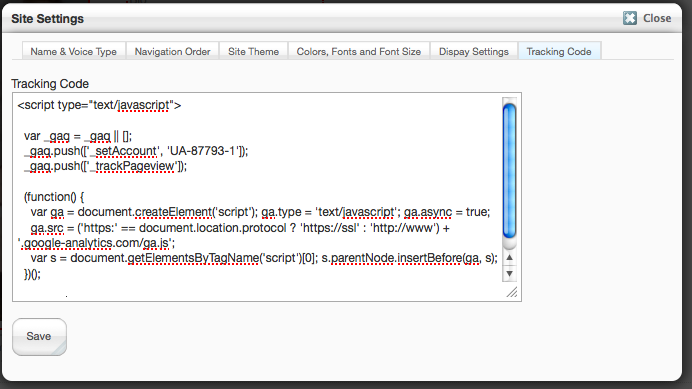Viewport: 692px width, 389px height.
Task: Click the scroll up arrow
Action: pyautogui.click(x=509, y=257)
